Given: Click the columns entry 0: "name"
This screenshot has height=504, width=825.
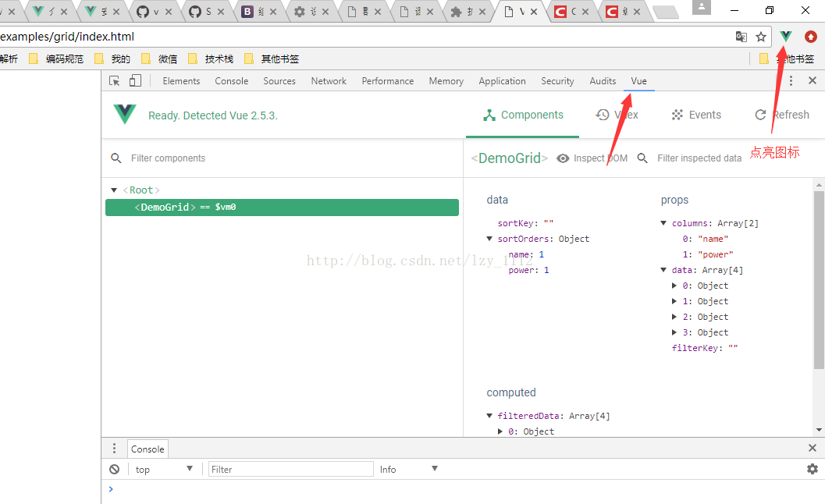Looking at the screenshot, I should click(x=705, y=239).
